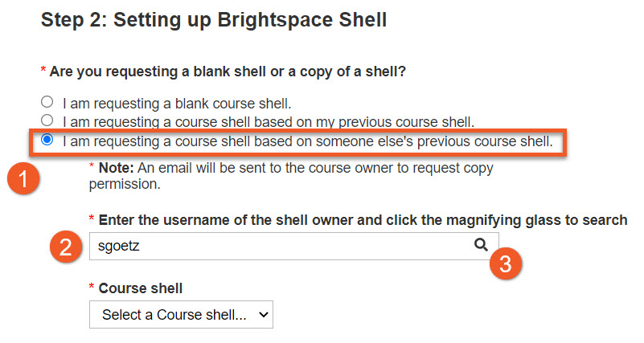Click the 'I am requesting a blank course shell.' label
The width and height of the screenshot is (644, 343).
(176, 103)
